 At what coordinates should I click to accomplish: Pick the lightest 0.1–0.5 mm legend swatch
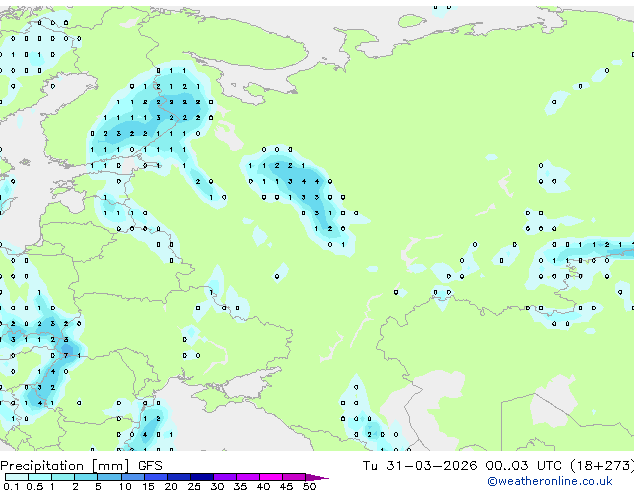tap(17, 477)
